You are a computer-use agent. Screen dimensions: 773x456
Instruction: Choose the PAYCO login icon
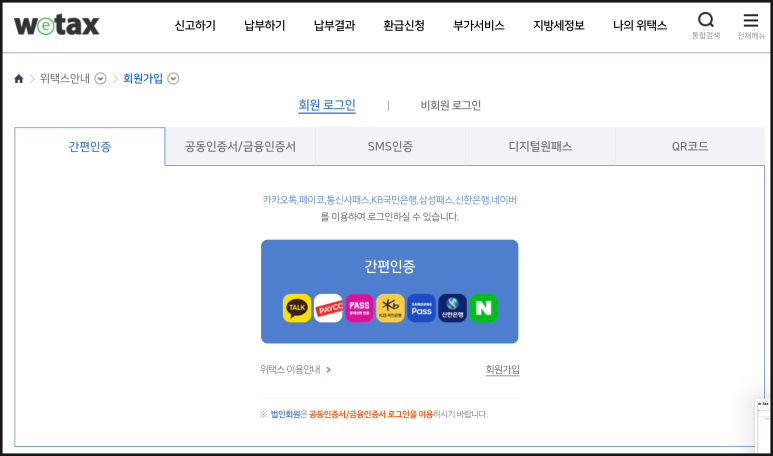coord(328,308)
